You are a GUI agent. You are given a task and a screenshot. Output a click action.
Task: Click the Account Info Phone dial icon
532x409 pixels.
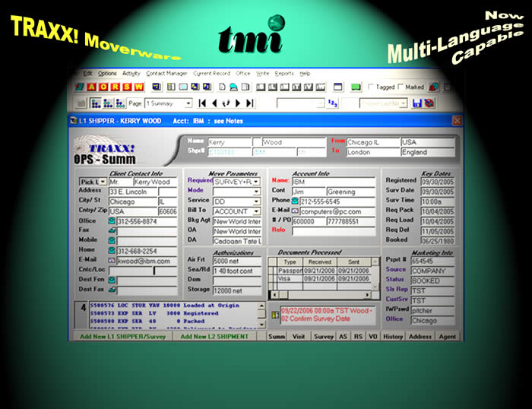pyautogui.click(x=295, y=201)
